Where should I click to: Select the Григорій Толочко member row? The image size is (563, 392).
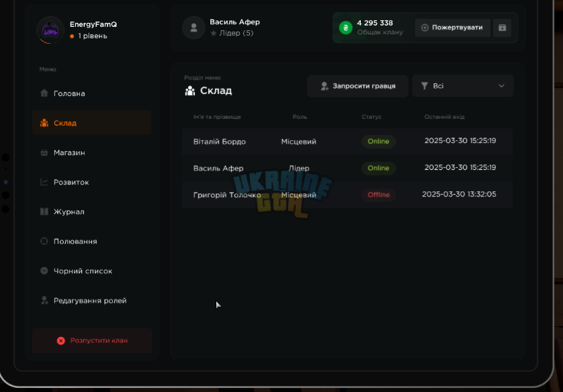coord(347,195)
